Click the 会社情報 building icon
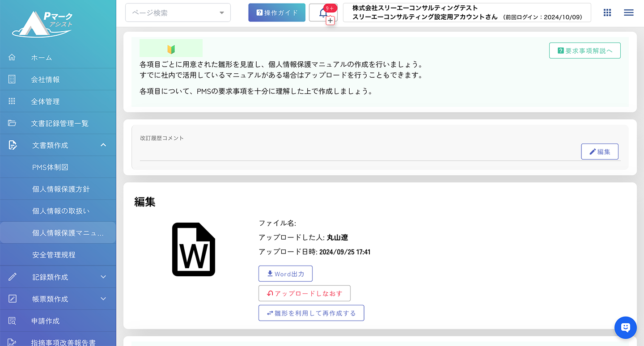 (x=12, y=79)
